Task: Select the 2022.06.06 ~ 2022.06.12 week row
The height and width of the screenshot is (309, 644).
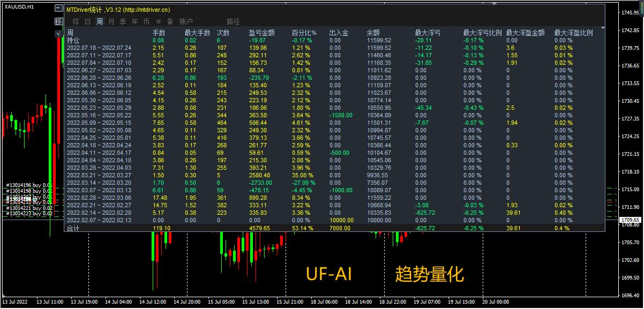Action: [x=334, y=93]
